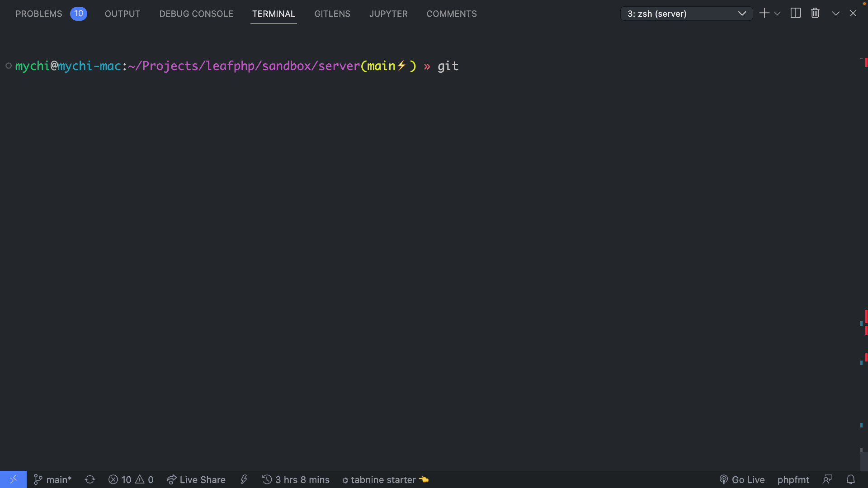This screenshot has height=488, width=868.
Task: Toggle Go Live server from status bar
Action: pyautogui.click(x=741, y=480)
